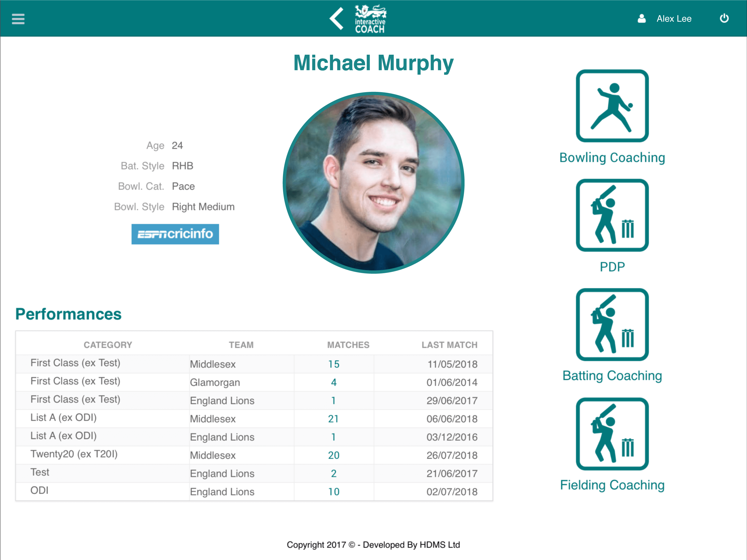Go back using the chevron arrow
Viewport: 747px width, 560px height.
coord(336,19)
